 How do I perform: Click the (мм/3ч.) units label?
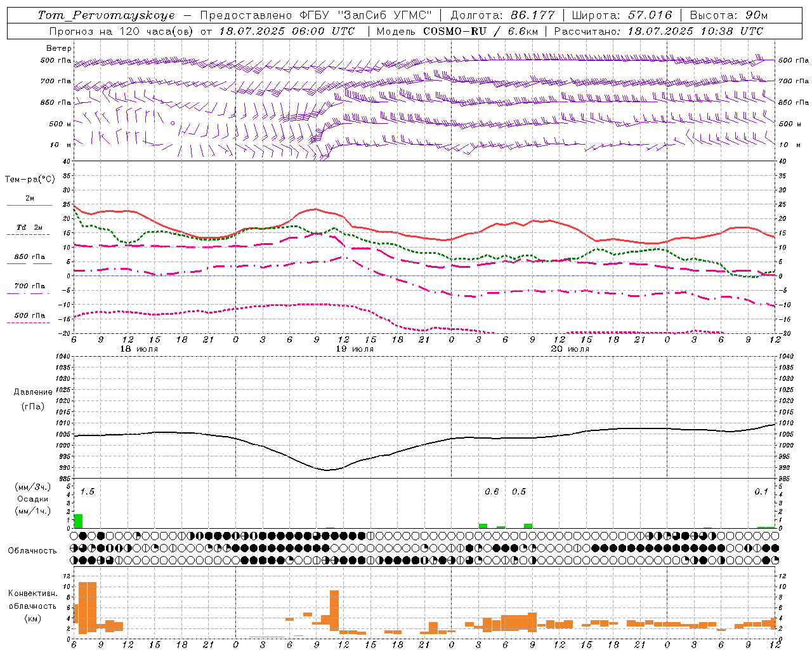click(33, 487)
